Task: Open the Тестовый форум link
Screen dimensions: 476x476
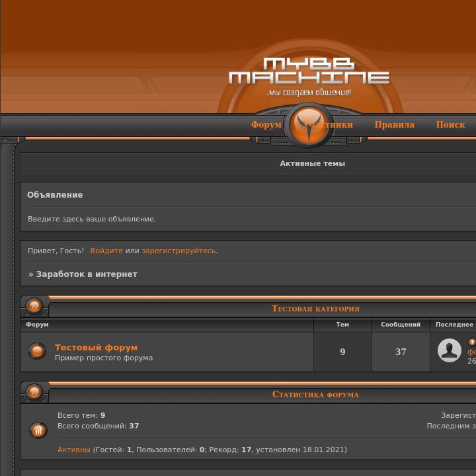Action: coord(97,347)
